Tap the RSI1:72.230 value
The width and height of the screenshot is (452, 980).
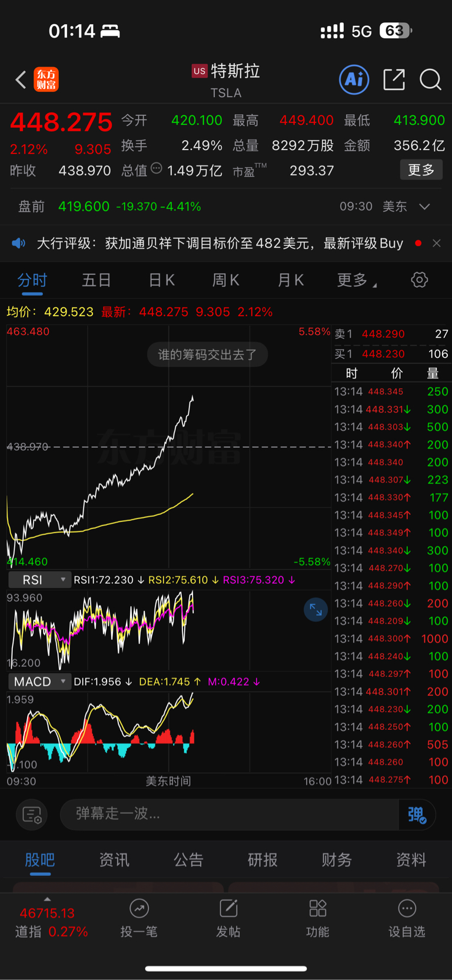click(104, 580)
